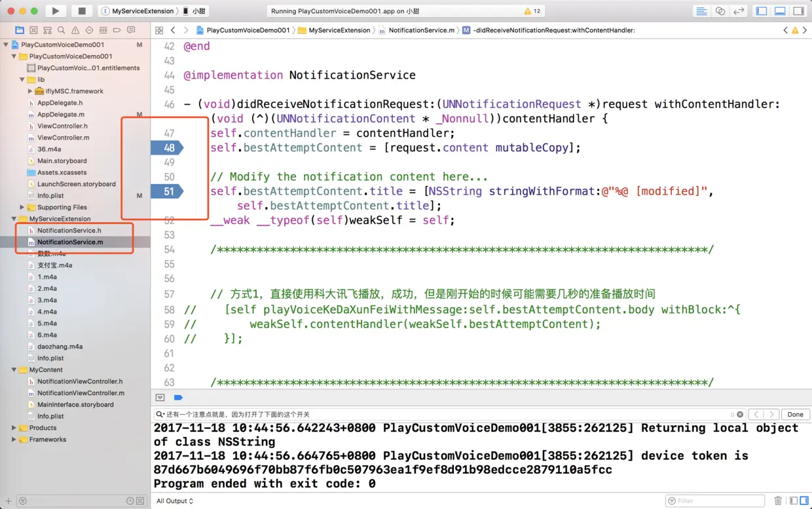
Task: Select the Symbol navigator icon
Action: tap(47, 30)
